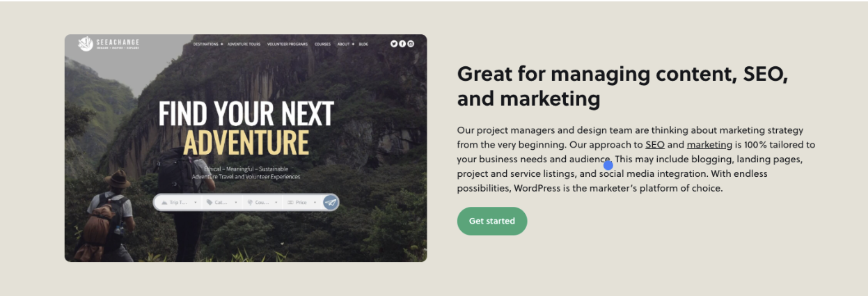
Task: Follow the SEO link in paragraph
Action: [x=655, y=145]
